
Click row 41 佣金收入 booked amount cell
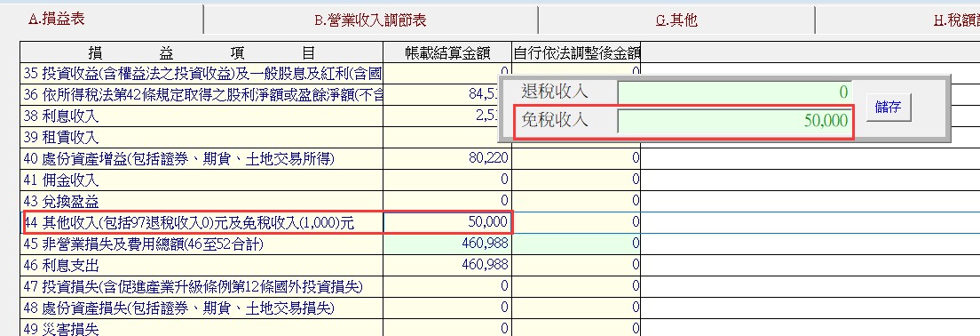pos(447,180)
